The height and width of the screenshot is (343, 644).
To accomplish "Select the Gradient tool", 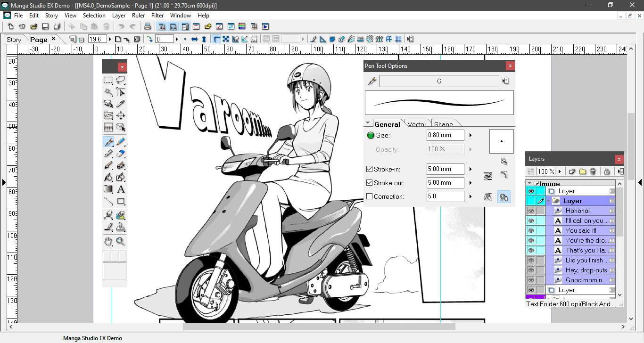I will 108,189.
